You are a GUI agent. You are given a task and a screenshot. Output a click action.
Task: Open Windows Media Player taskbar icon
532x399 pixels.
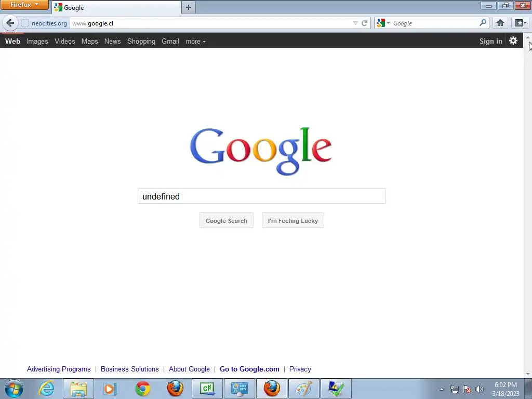[x=110, y=389]
